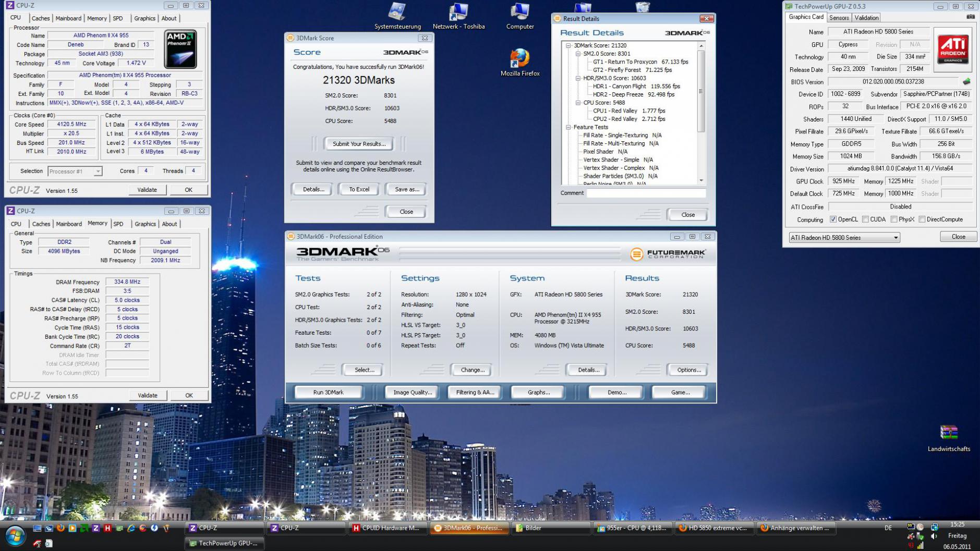Toggle the DirectCompute checkbox in GPU-Z
980x551 pixels.
click(x=922, y=219)
